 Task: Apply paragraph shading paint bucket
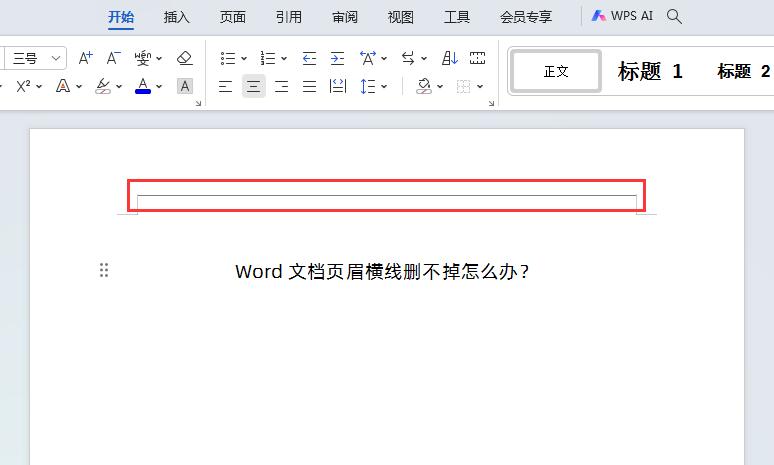click(424, 87)
